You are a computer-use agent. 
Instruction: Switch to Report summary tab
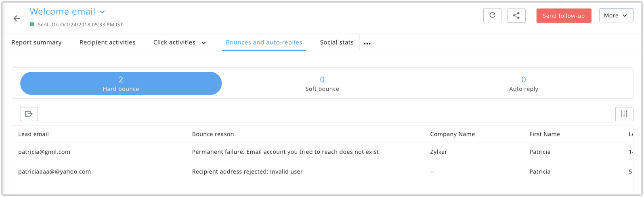tap(36, 42)
